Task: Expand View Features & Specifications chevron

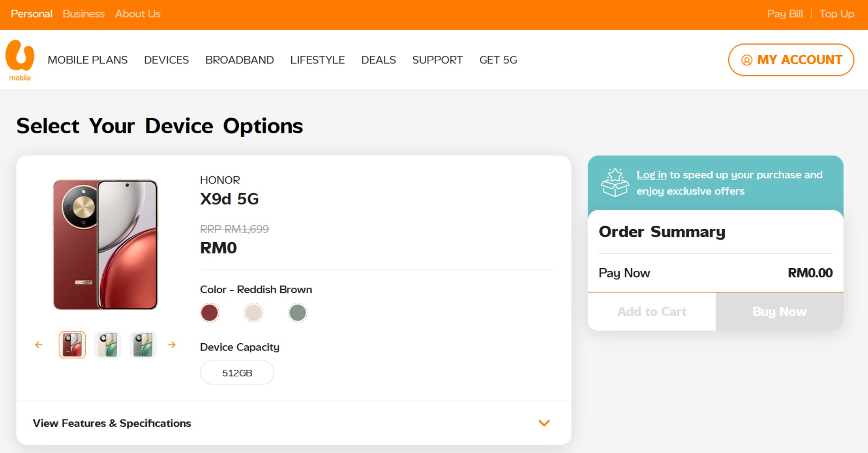Action: 544,423
